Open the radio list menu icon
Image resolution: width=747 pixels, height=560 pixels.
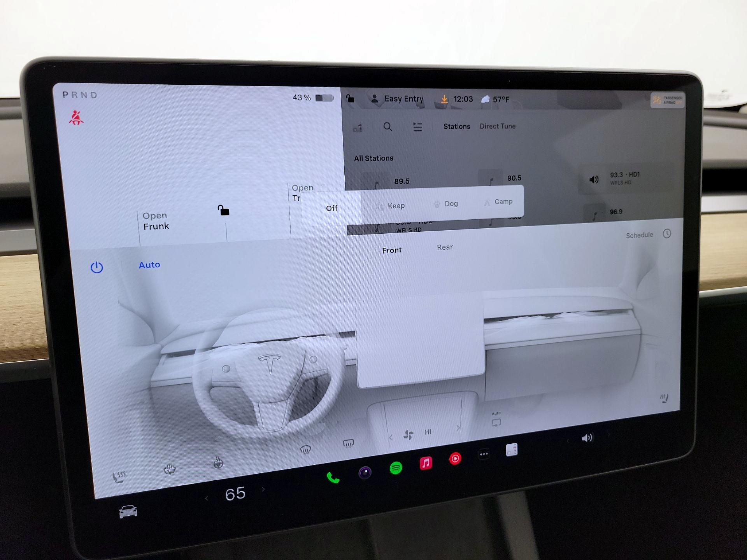tap(417, 127)
